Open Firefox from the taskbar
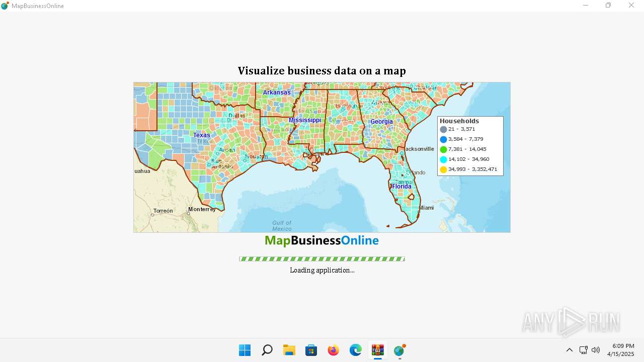The height and width of the screenshot is (362, 644). pyautogui.click(x=334, y=350)
